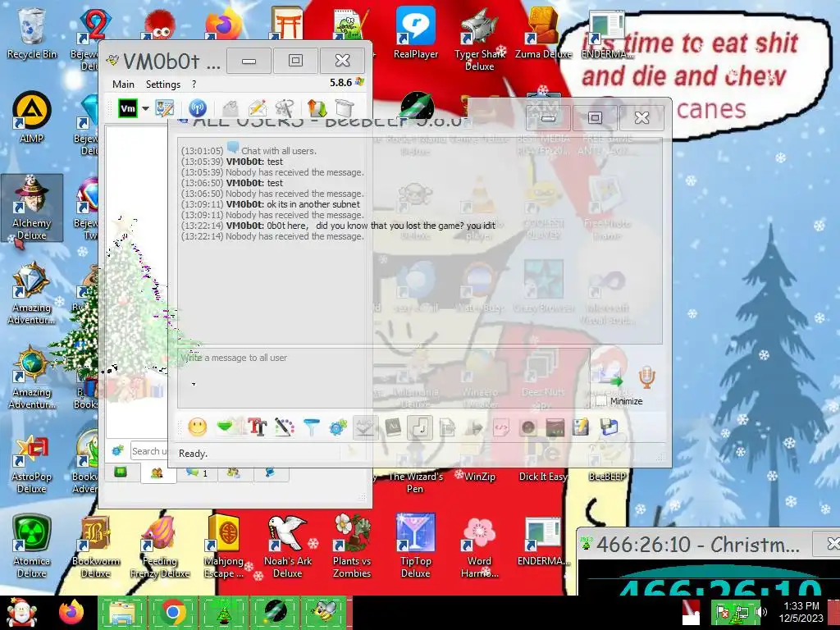Screen dimensions: 840x630
Task: Toggle the Minimize checkbox in chat window
Action: [601, 400]
